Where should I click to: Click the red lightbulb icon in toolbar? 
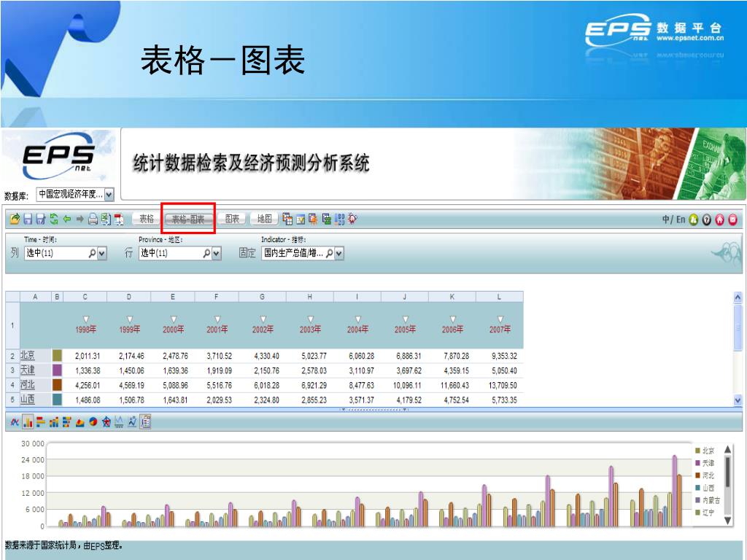click(352, 219)
